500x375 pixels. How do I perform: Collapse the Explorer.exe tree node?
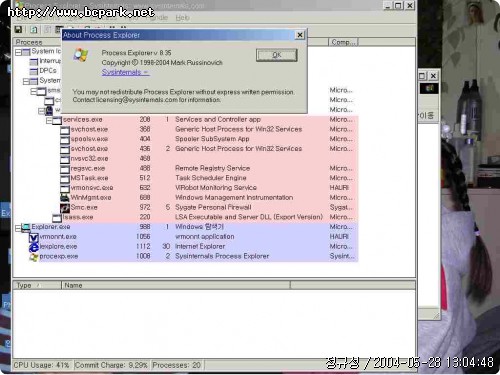point(18,228)
